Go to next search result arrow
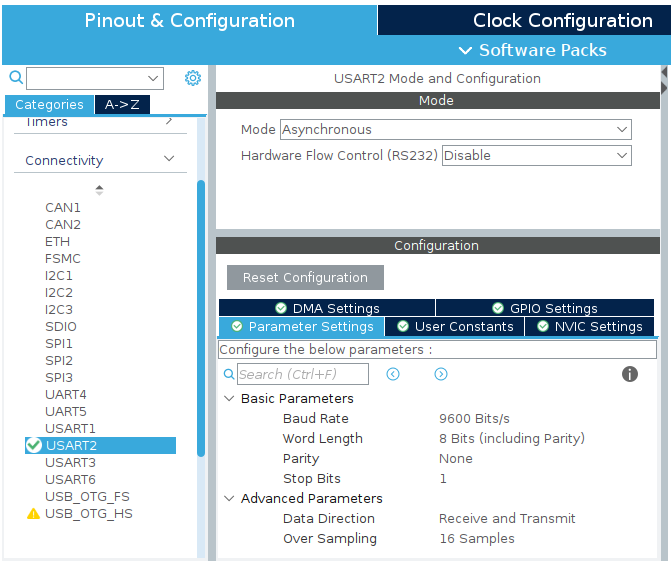Viewport: 671px width, 561px height. coord(441,374)
